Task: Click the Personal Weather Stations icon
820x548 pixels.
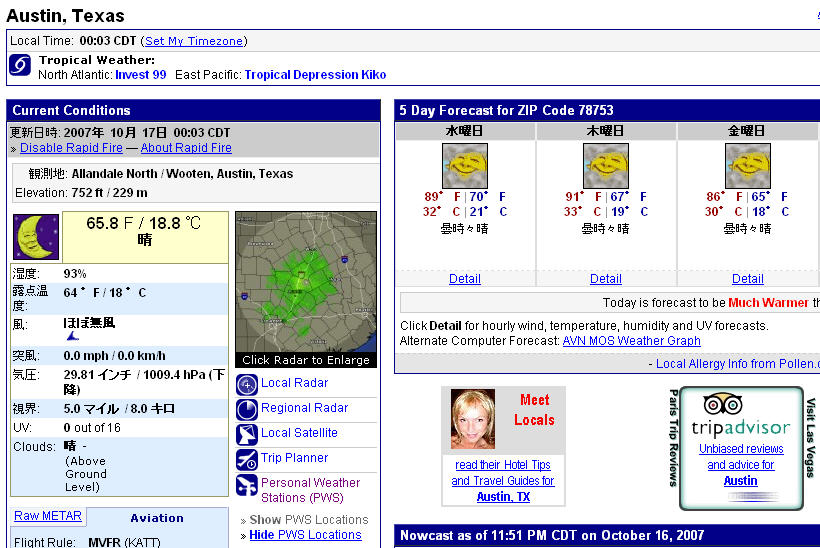Action: [247, 485]
